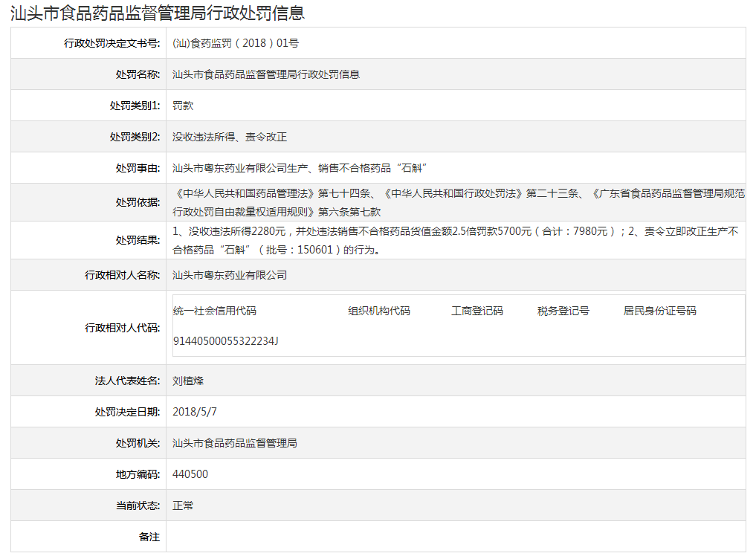Click the 处罚事由 text mentioning "石斛"

point(299,168)
